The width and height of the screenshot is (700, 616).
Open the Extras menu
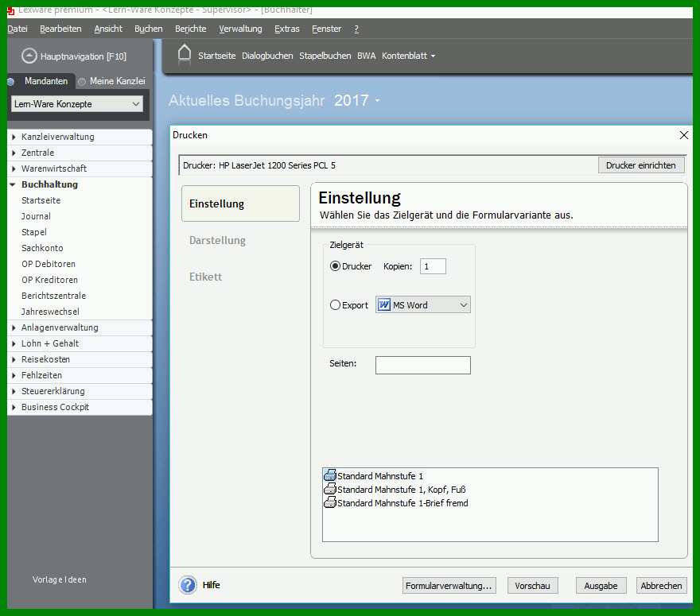286,29
